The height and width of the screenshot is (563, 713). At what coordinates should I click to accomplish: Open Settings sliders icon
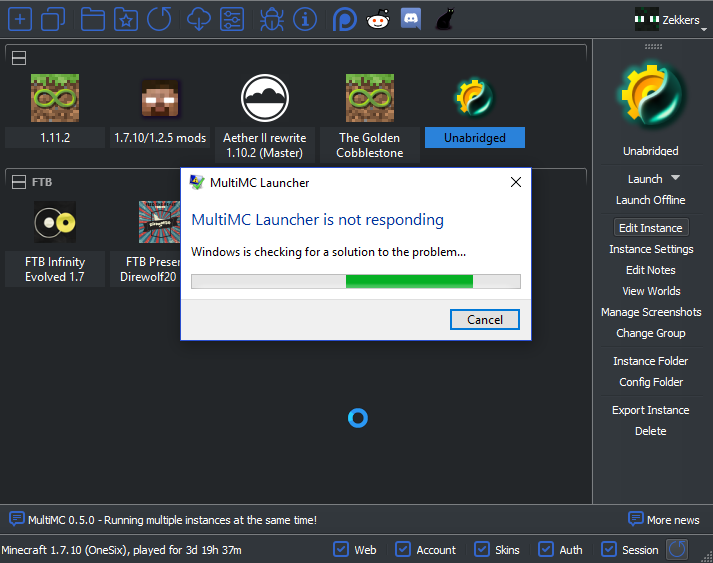(232, 20)
